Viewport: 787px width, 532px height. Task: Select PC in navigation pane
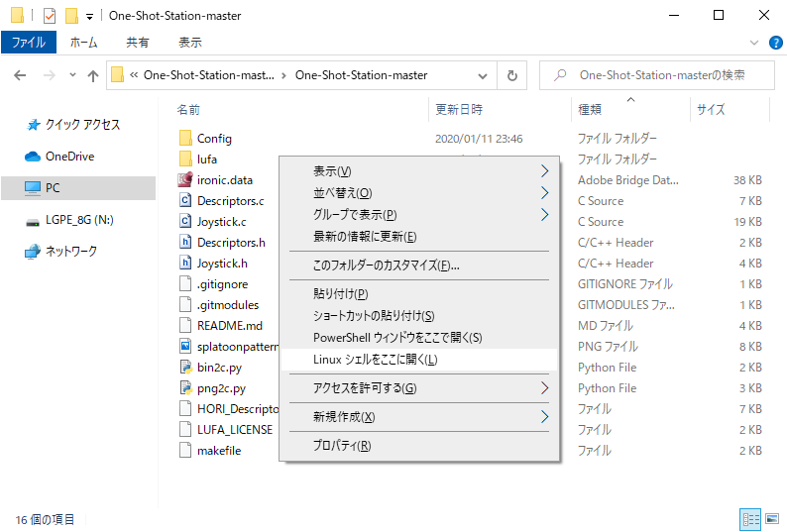pos(78,187)
